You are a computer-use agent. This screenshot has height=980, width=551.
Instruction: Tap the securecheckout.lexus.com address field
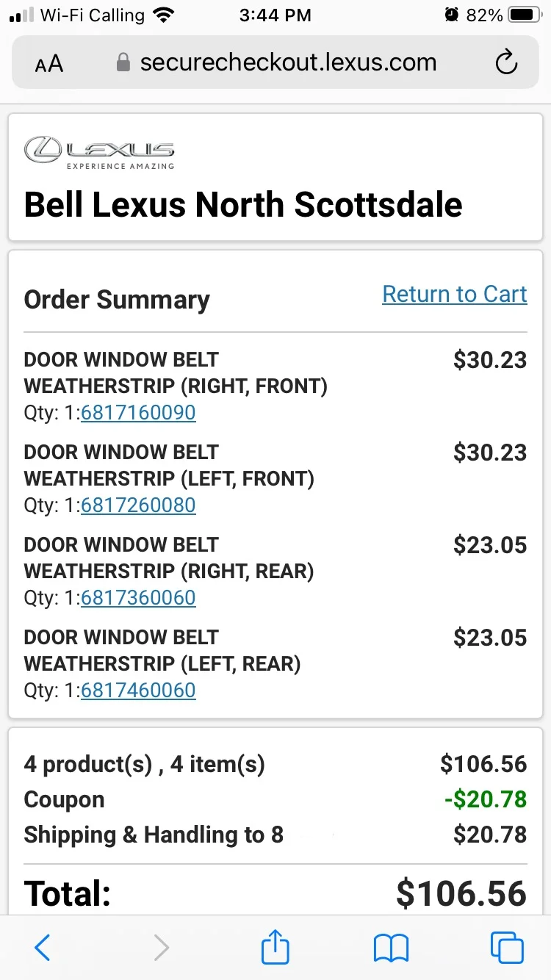288,63
